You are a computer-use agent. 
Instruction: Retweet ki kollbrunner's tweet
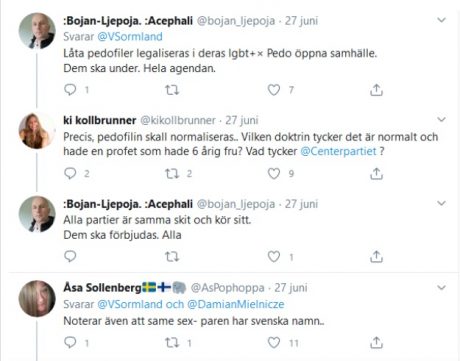(x=172, y=174)
